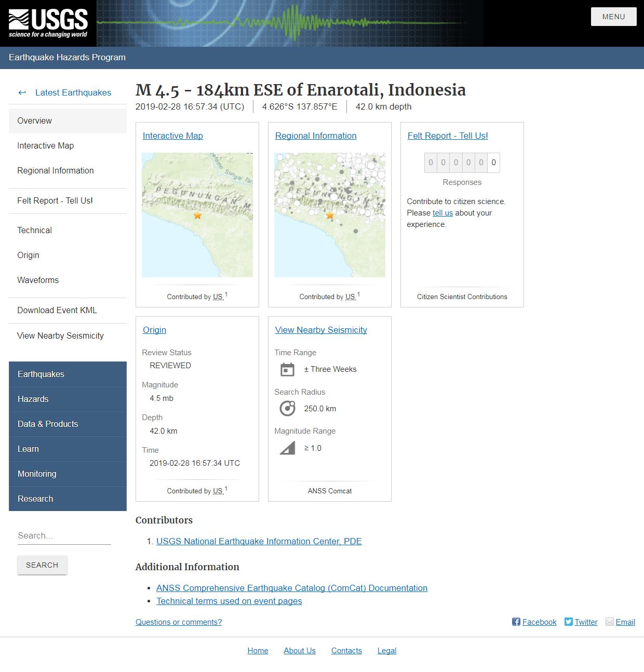Screen dimensions: 644x672
Task: Click US contributor in Regional Information card
Action: click(351, 297)
